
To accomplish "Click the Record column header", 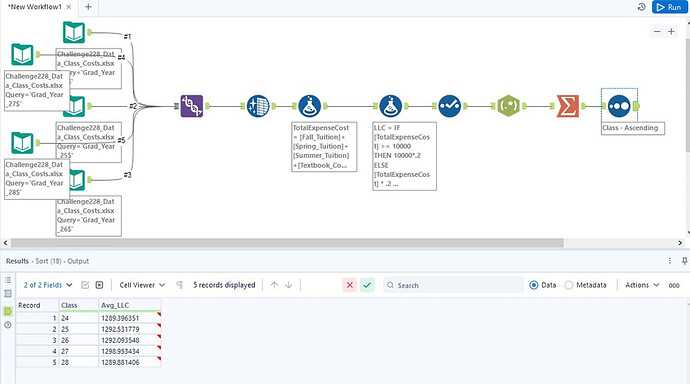I will click(37, 305).
